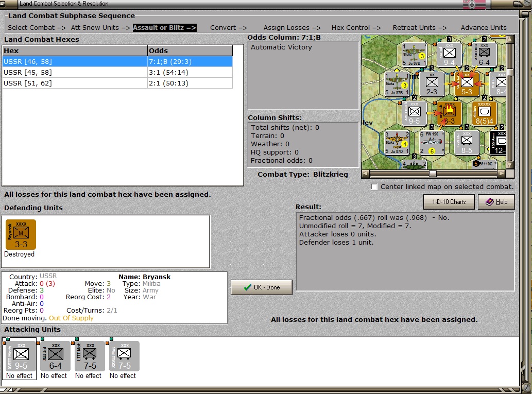Click the Ju 87D Stuka counter on map
532x394 pixels.
click(x=396, y=142)
